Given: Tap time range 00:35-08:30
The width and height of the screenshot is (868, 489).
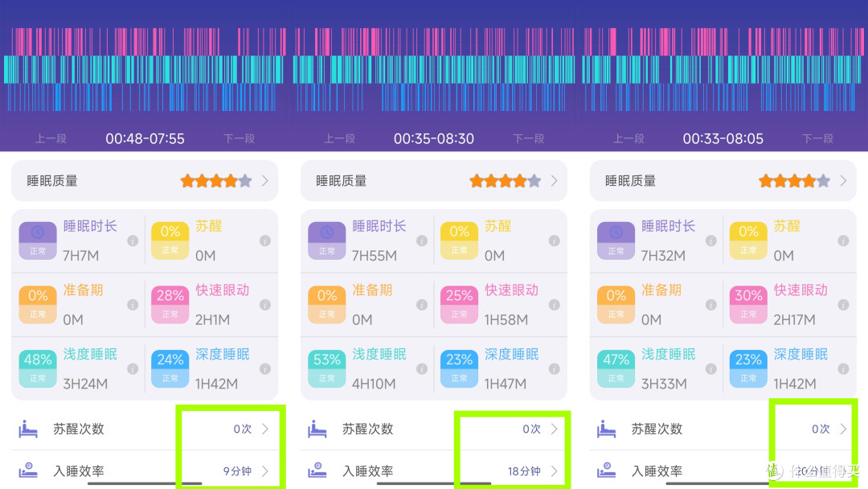Looking at the screenshot, I should tap(434, 138).
